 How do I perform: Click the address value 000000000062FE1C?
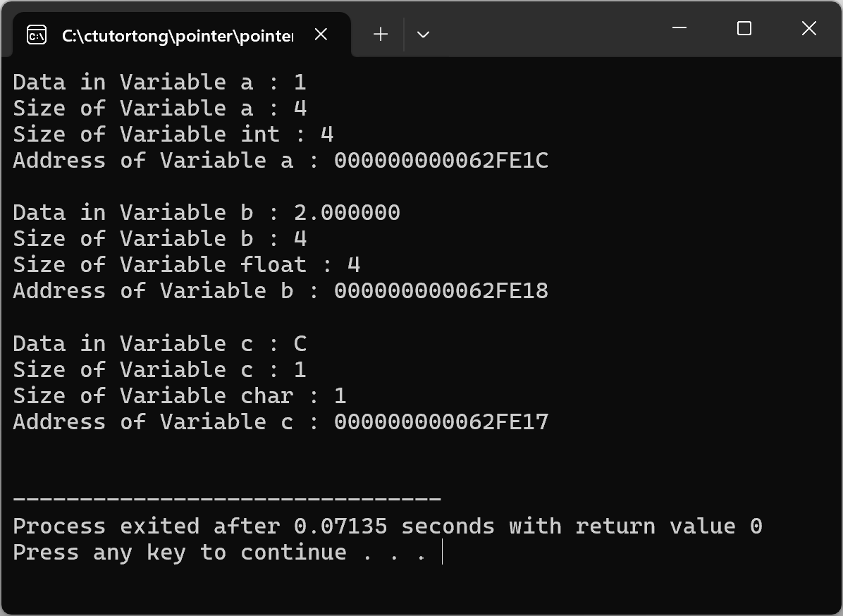441,160
